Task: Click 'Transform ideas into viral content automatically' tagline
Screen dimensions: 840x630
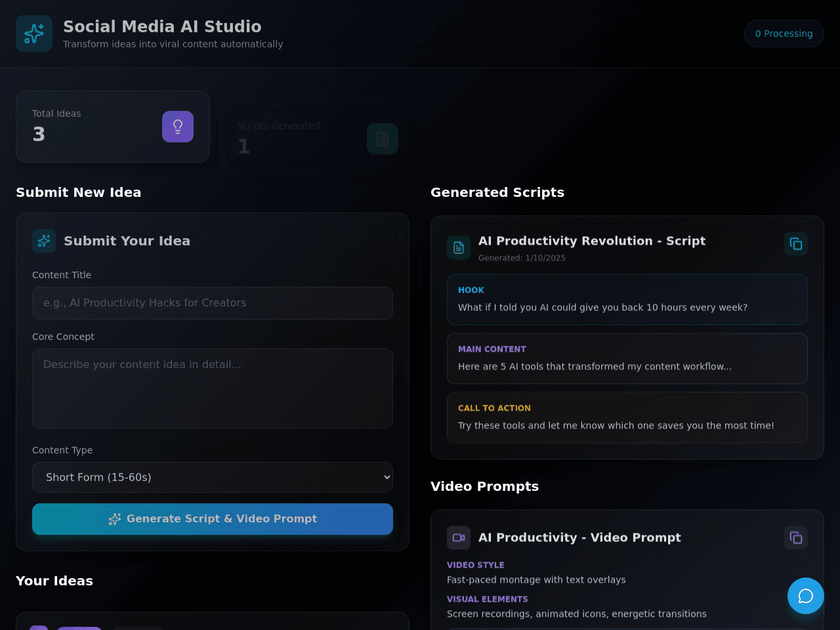Action: click(173, 44)
